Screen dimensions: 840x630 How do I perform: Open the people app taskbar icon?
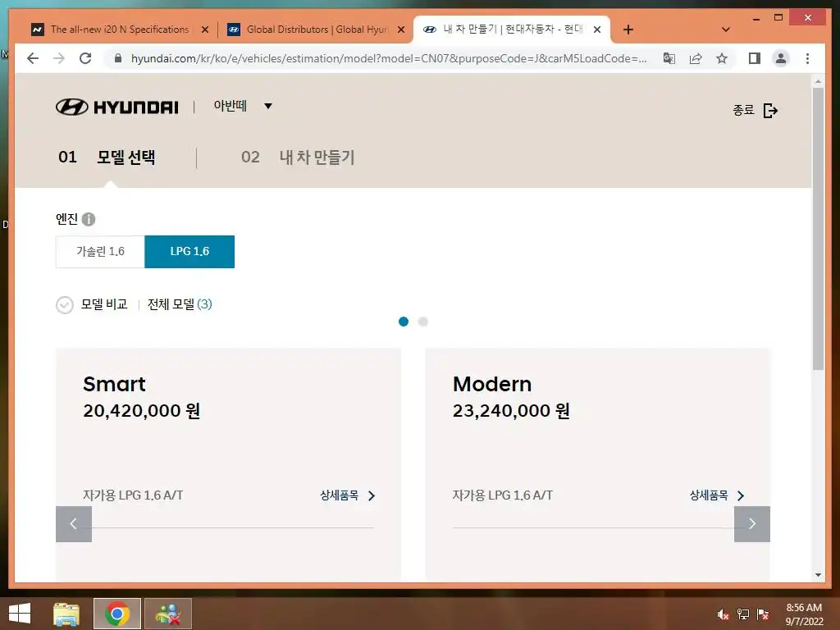[168, 614]
